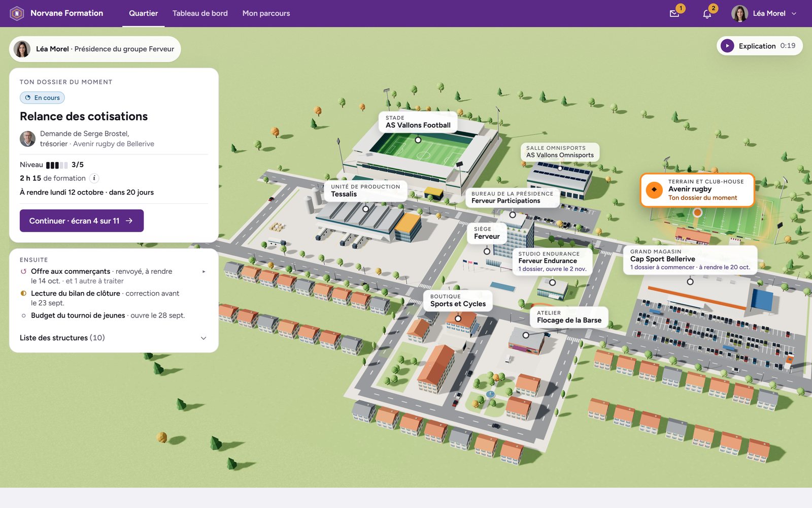Click the Siège Ferveur label

(487, 233)
